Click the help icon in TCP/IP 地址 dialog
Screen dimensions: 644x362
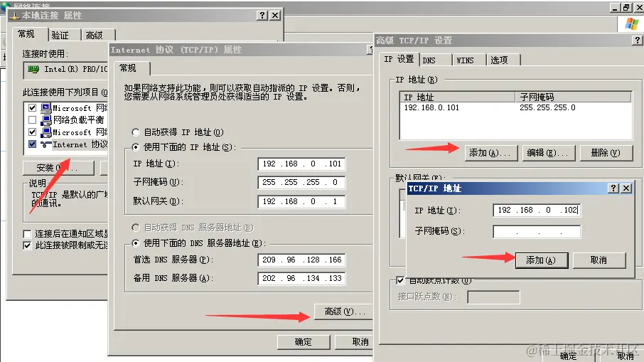point(613,188)
